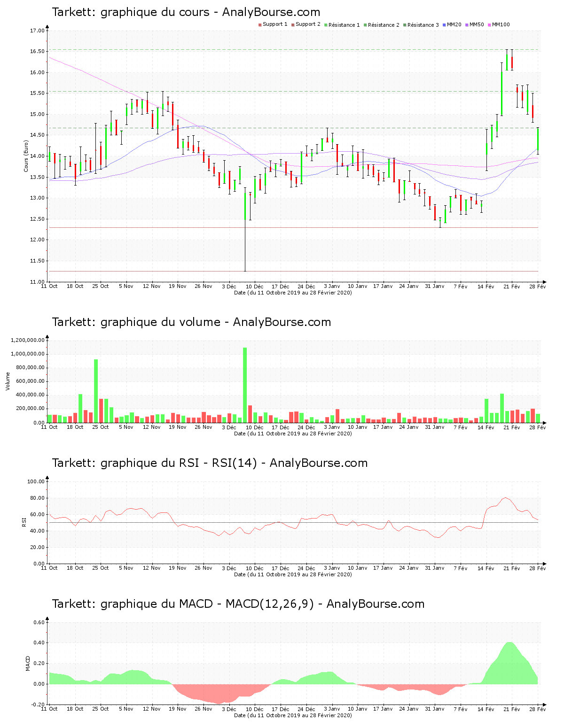Click the 'MACD' vertical axis label
This screenshot has height=728, width=564.
[x=28, y=663]
